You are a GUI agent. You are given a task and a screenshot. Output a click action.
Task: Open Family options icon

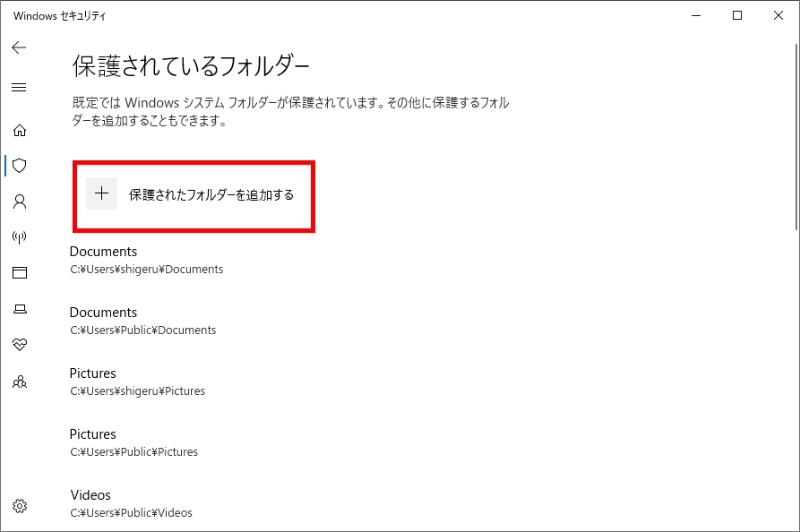click(x=19, y=382)
